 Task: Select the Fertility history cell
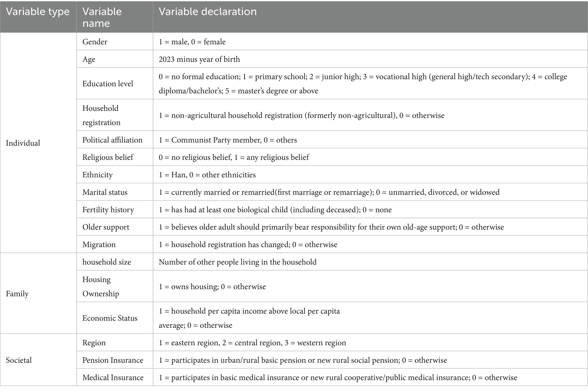coord(108,210)
